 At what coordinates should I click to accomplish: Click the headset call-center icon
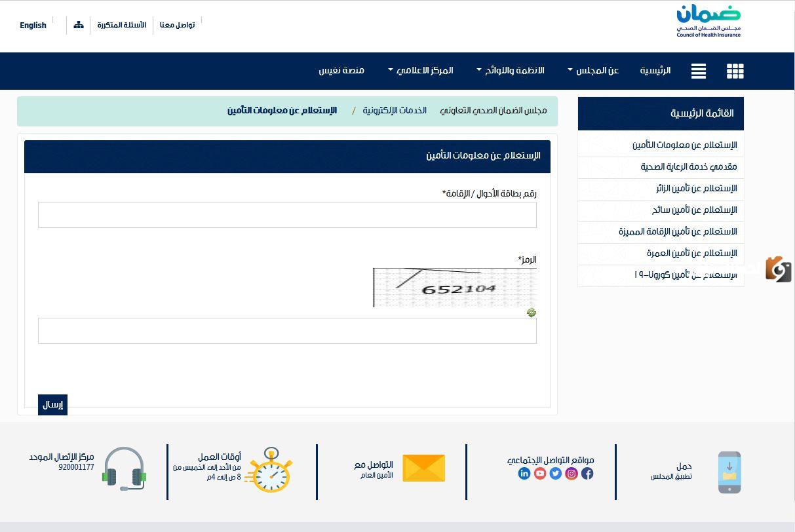coord(124,468)
